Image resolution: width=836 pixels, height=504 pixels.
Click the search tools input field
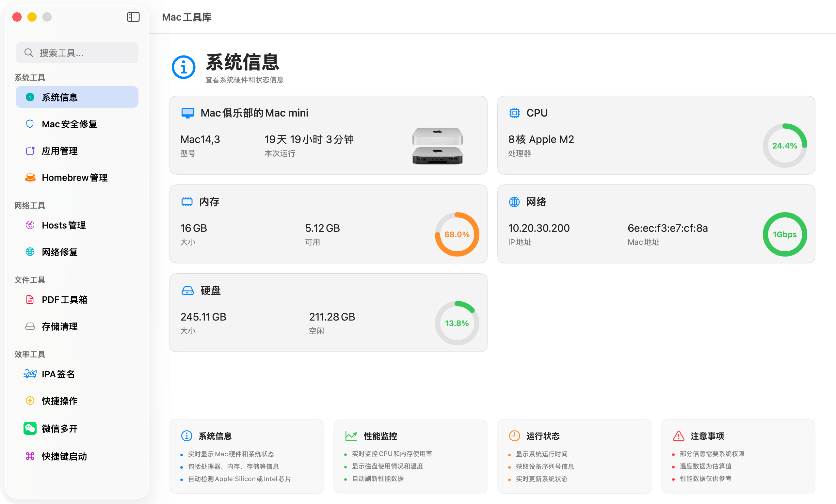77,53
